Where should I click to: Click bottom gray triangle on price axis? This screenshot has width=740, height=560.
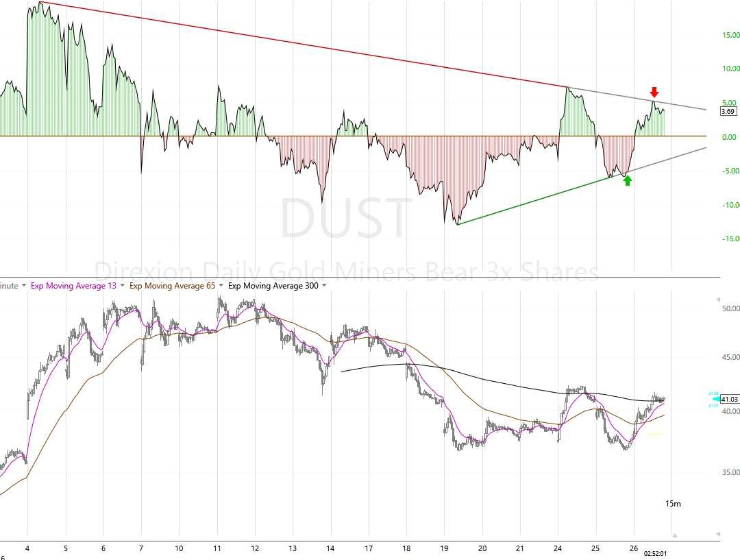[717, 534]
